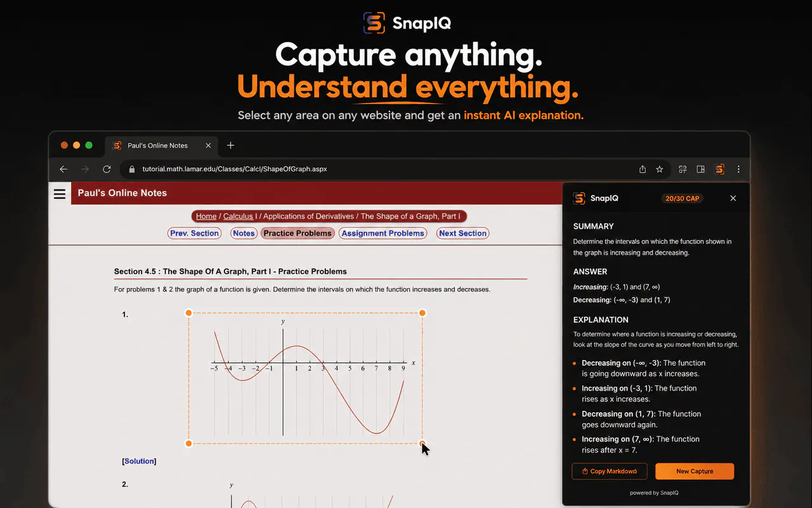Start a New Capture
Screen dimensions: 812x508
click(x=695, y=471)
